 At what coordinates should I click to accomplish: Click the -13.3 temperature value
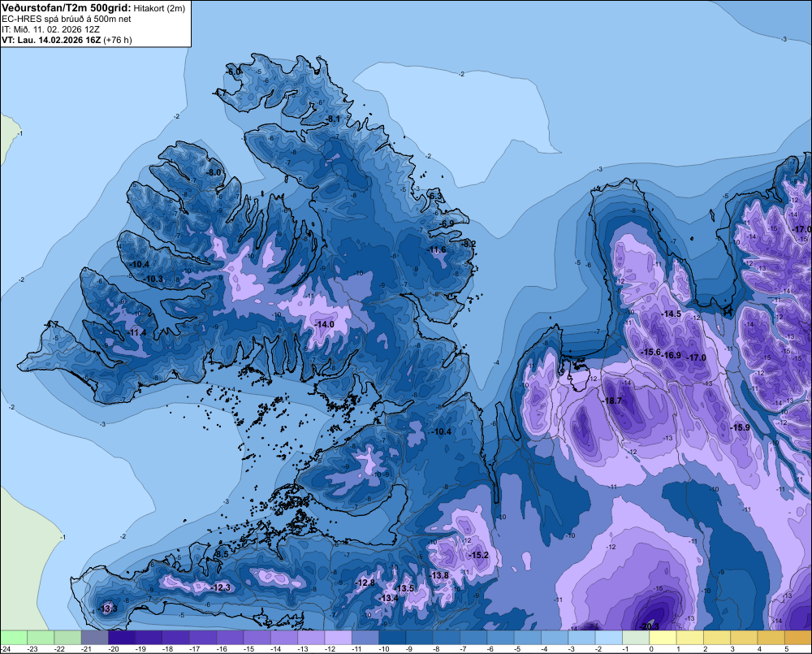(108, 609)
